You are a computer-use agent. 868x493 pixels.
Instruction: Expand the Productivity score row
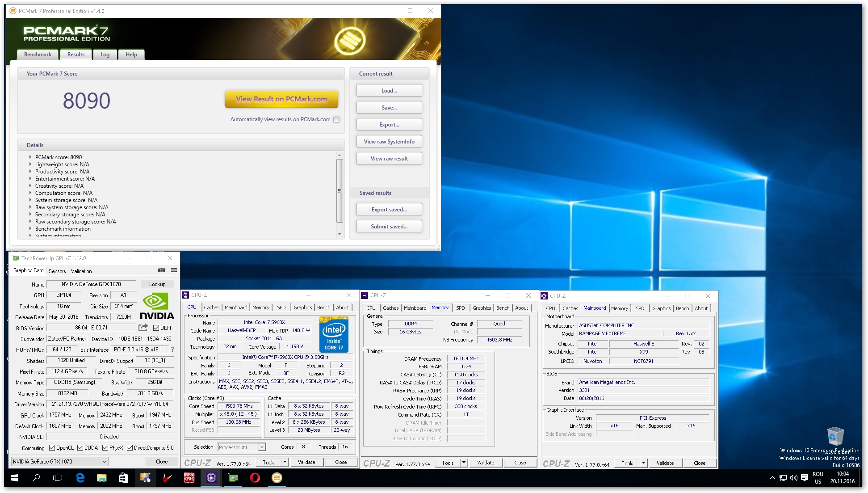pyautogui.click(x=30, y=172)
